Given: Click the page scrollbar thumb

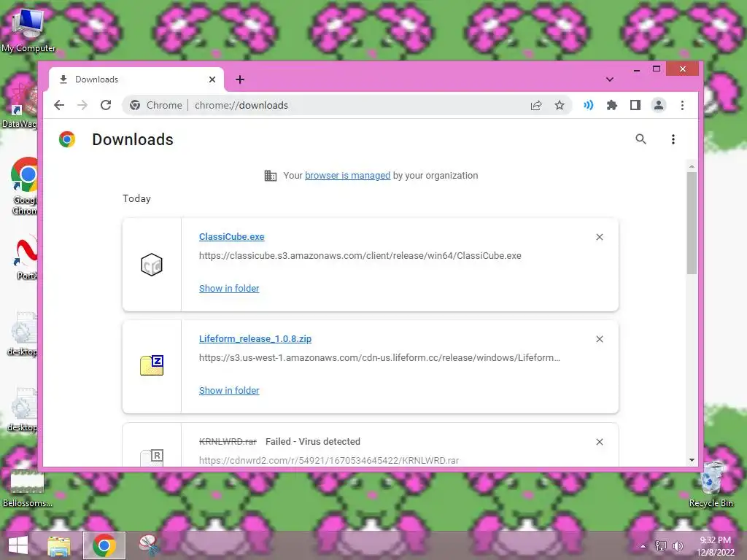Looking at the screenshot, I should coord(692,223).
